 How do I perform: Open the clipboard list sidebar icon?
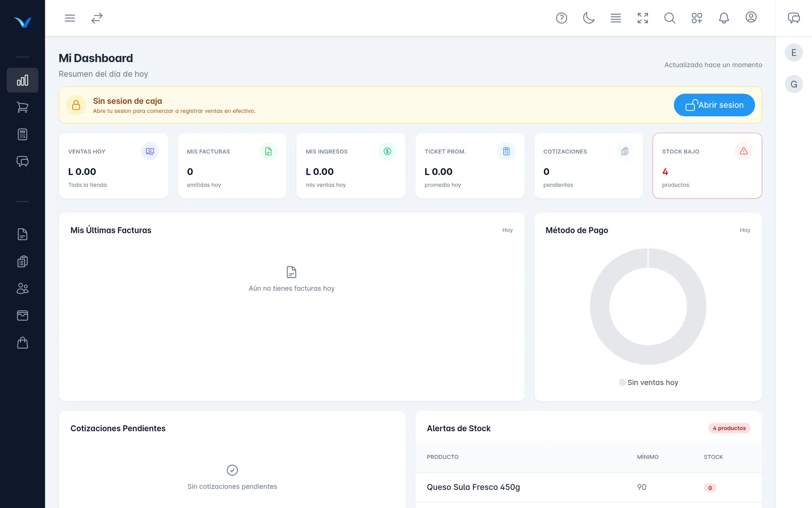click(23, 261)
